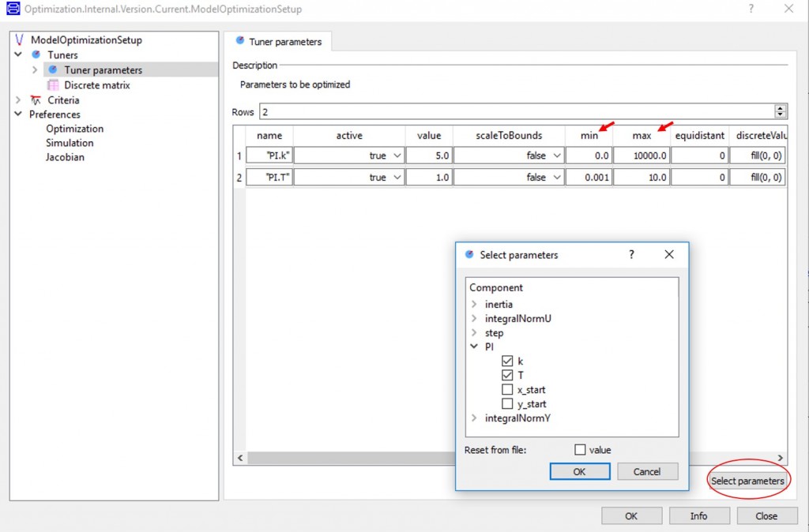Click the Tuner parameters tab icon
The image size is (809, 532).
point(240,41)
